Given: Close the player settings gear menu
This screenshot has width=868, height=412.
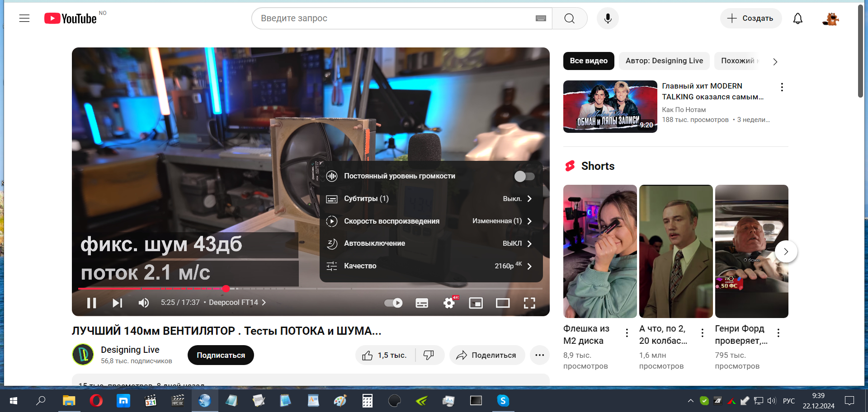Looking at the screenshot, I should 449,303.
